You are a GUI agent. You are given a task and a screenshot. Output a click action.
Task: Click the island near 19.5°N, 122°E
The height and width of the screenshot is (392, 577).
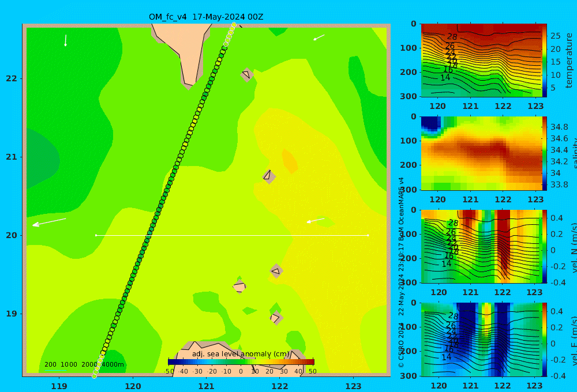(276, 272)
